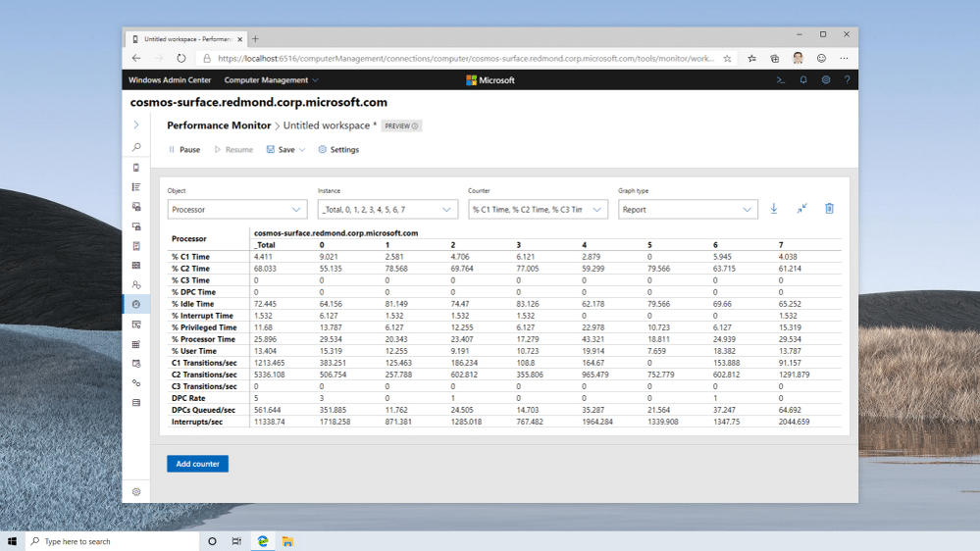980x551 pixels.
Task: Open the PowerShell console icon in the header
Action: coord(780,80)
